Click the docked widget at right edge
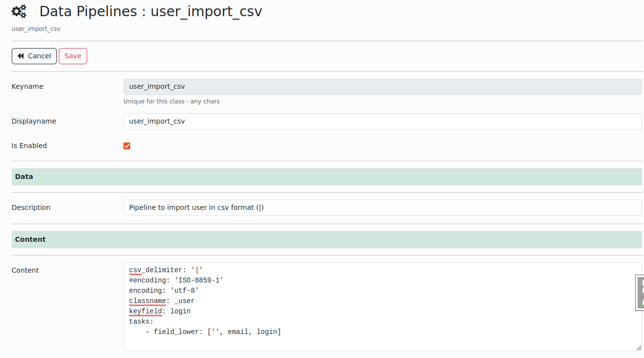 pos(640,293)
